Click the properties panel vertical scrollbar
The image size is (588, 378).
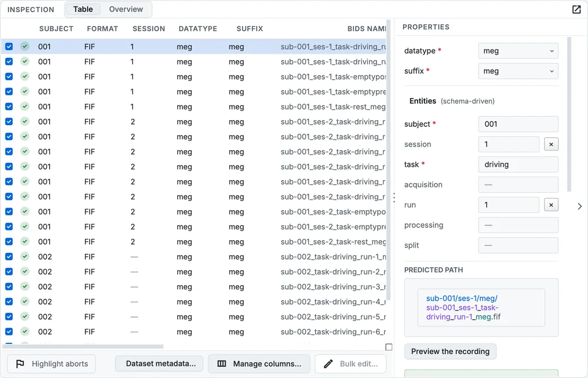pyautogui.click(x=570, y=114)
